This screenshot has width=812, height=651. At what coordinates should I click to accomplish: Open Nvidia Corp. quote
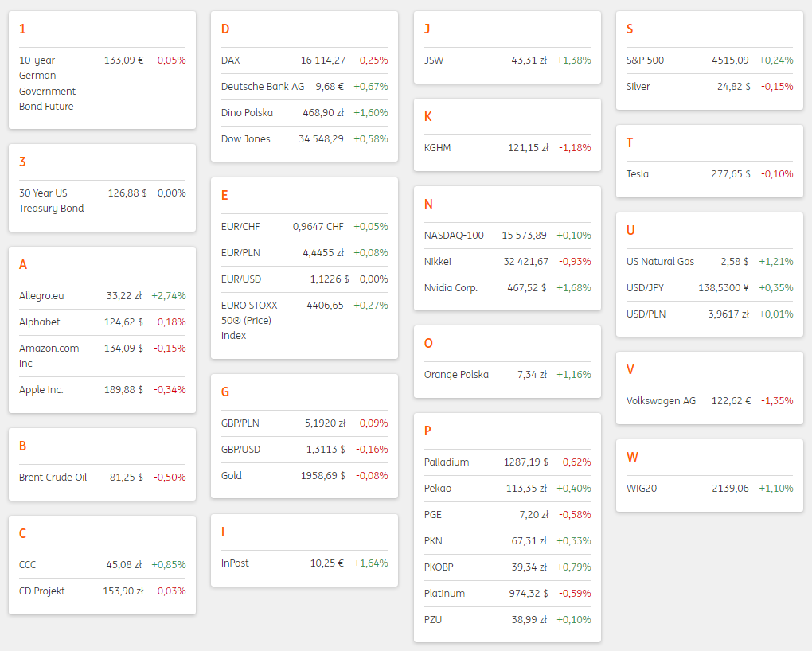click(451, 288)
